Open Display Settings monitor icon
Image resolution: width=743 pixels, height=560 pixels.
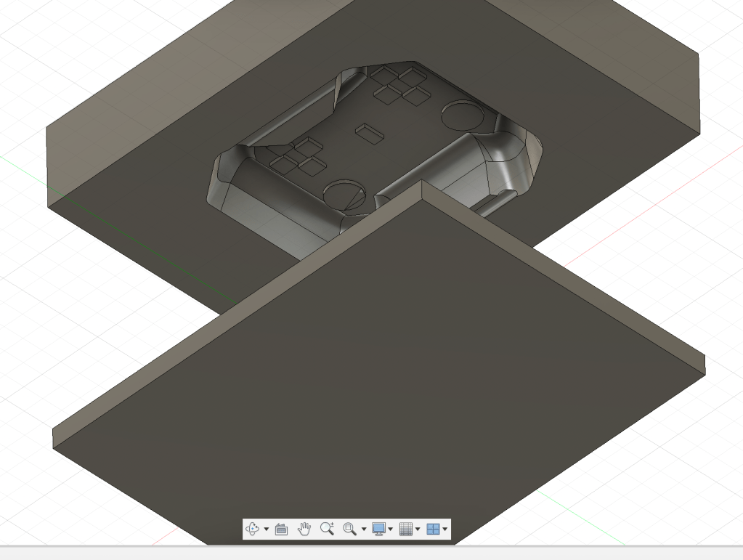pyautogui.click(x=378, y=529)
